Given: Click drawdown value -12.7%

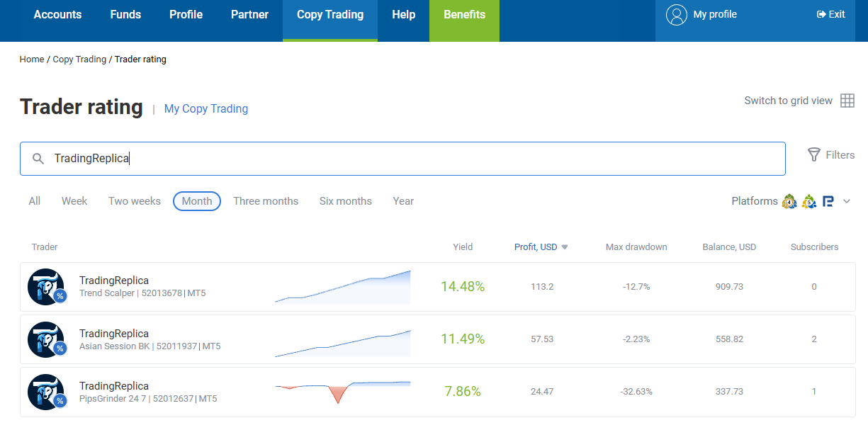Looking at the screenshot, I should 636,287.
